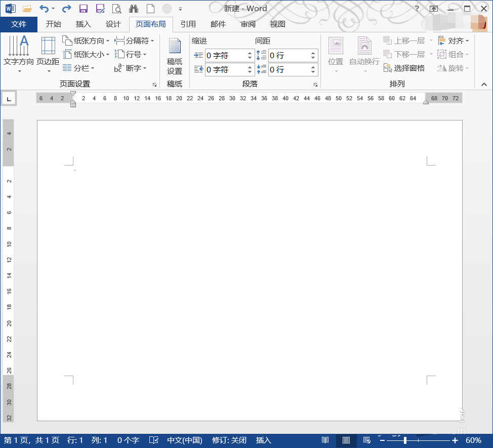Screen dimensions: 493x448
Task: Expand the 纸张方向 orientation dropdown
Action: [x=86, y=40]
